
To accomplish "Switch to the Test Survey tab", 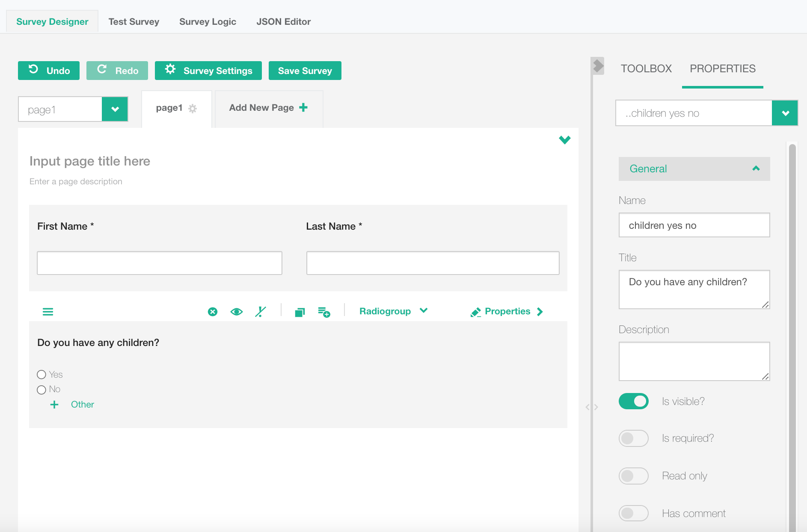I will point(134,22).
